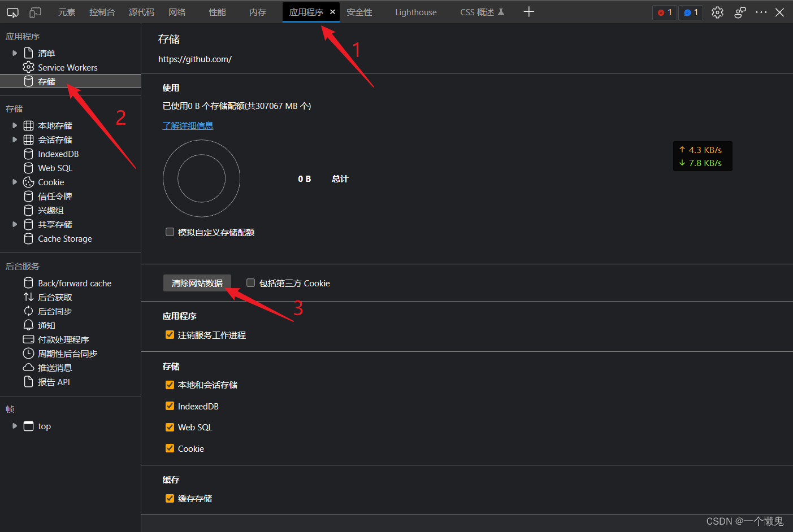Open the three-dot customize menu
Viewport: 793px width, 532px height.
point(761,12)
